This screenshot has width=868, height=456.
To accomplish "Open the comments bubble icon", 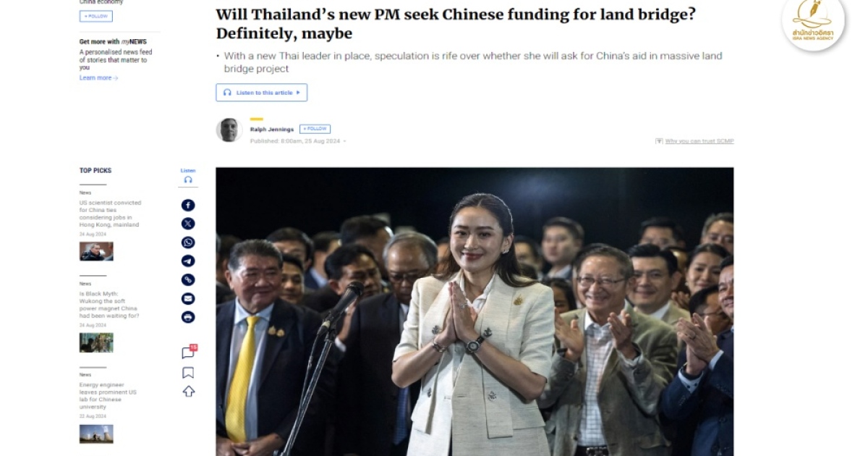I will pos(189,352).
